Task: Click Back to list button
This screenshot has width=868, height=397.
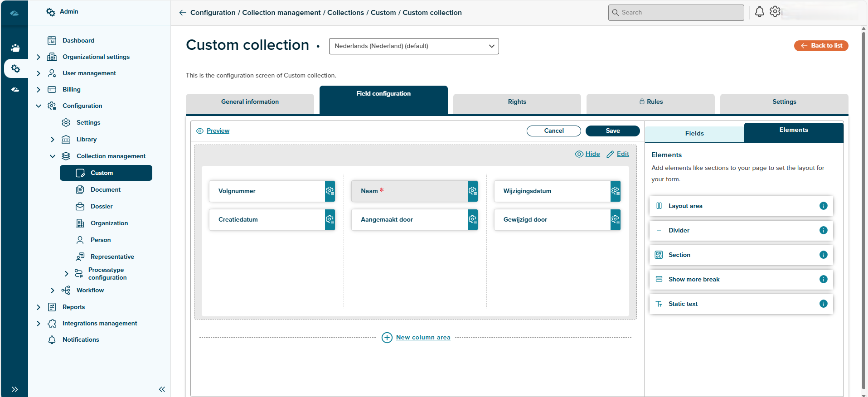Action: point(821,46)
